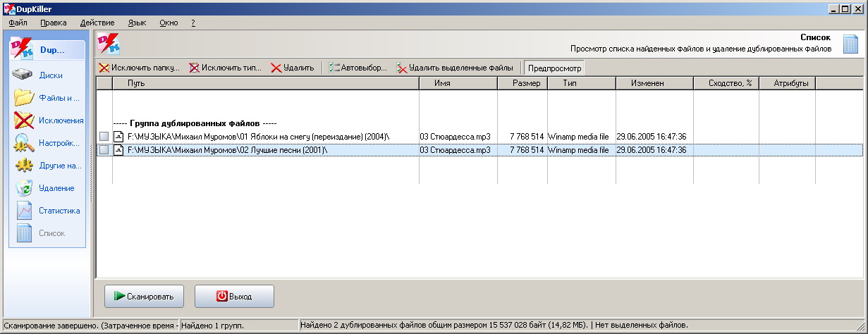This screenshot has height=334, width=868.
Task: Sort list by Размер column header
Action: point(522,83)
